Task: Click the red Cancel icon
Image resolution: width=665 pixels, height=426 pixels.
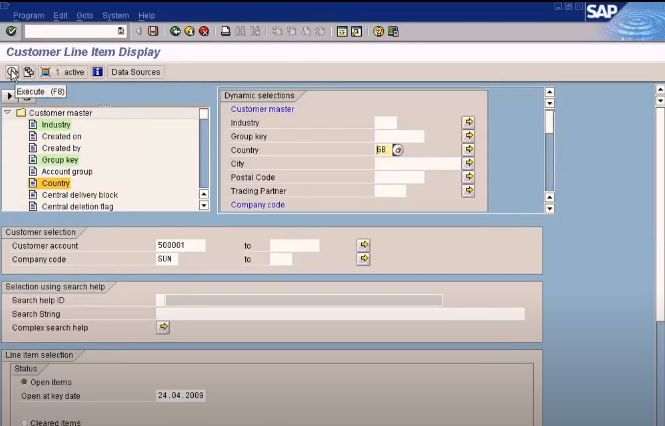Action: (204, 31)
